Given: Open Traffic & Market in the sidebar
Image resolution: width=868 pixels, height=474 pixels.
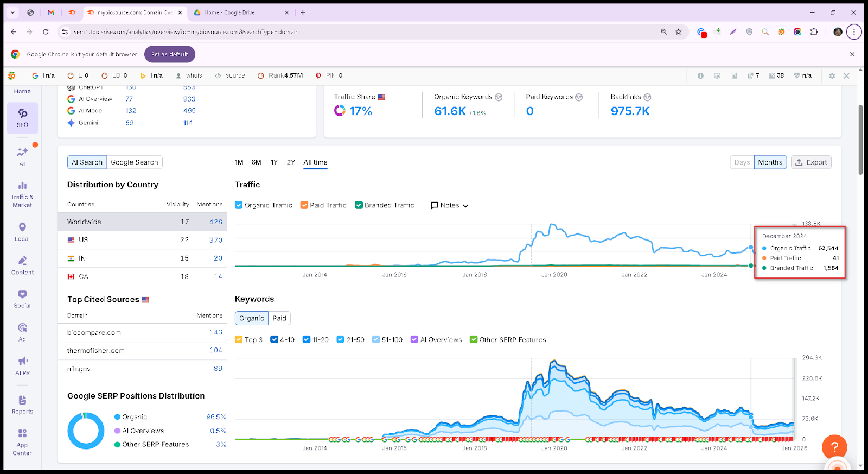Looking at the screenshot, I should pyautogui.click(x=22, y=194).
